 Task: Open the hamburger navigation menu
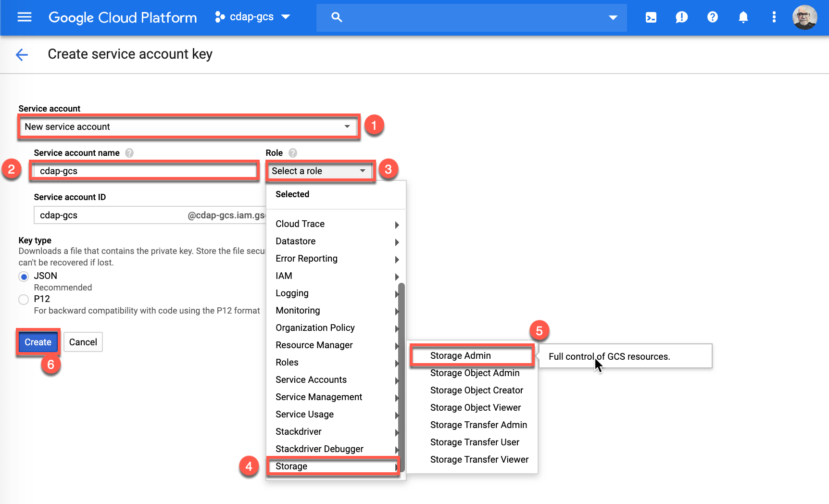[x=24, y=17]
